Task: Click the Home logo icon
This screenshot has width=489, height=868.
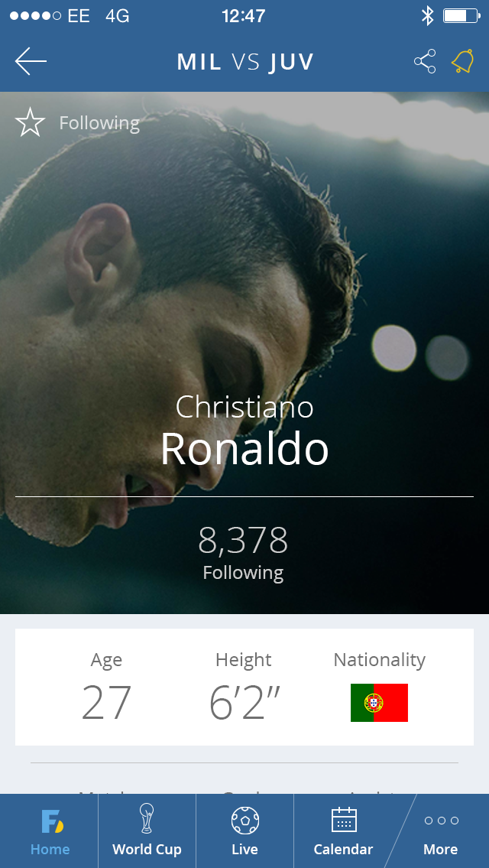Action: (x=51, y=821)
